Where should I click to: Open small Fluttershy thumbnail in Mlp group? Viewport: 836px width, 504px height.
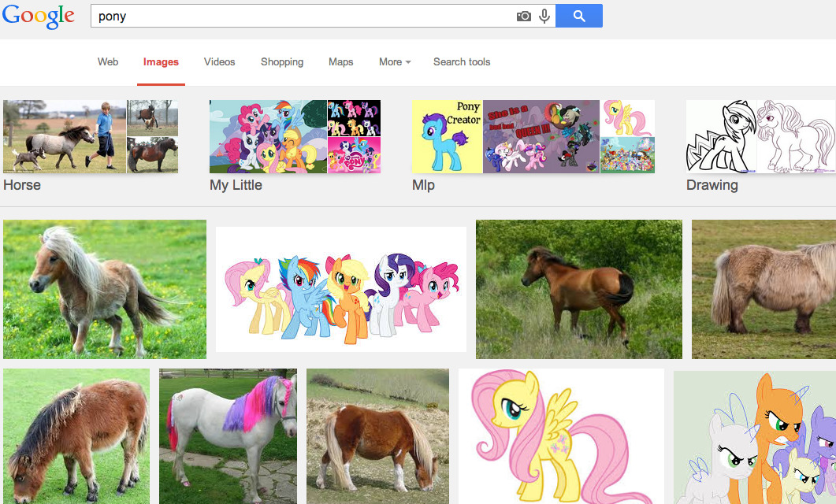coord(627,118)
